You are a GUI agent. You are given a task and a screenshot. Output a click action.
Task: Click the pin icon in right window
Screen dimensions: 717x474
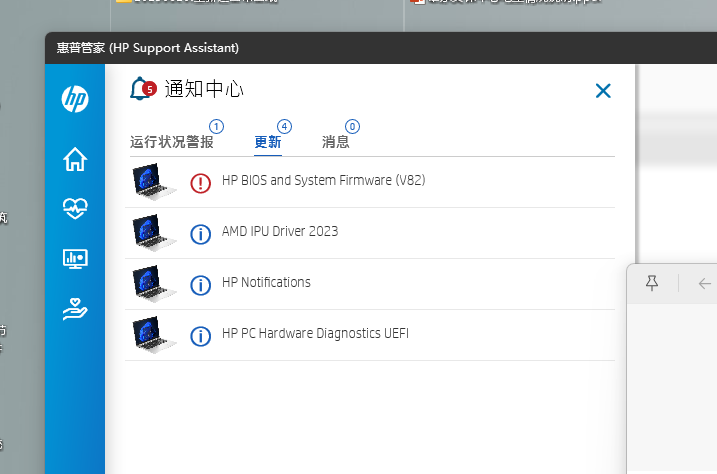[652, 284]
